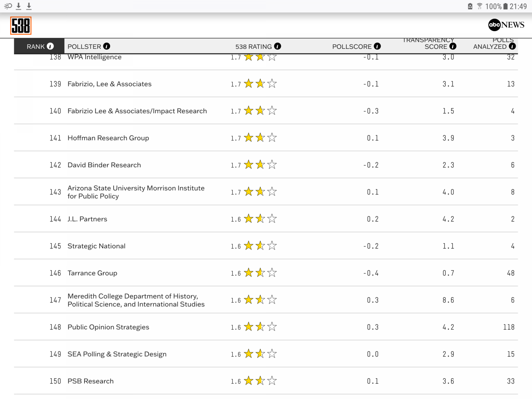Select pollster Strategic National
This screenshot has width=532, height=399.
[96, 246]
